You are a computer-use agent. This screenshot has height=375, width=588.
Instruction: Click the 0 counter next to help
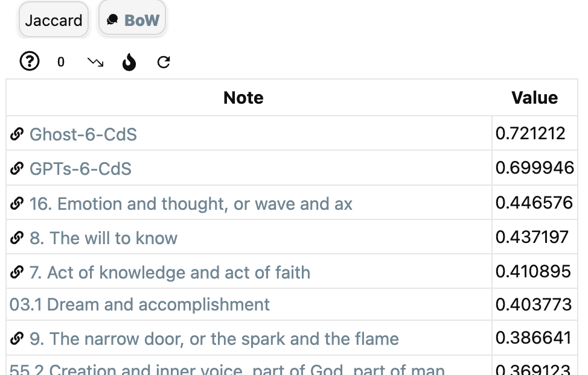pyautogui.click(x=61, y=62)
